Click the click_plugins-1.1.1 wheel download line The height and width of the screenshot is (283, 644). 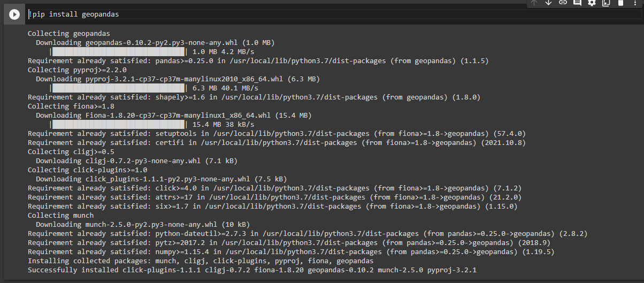tap(162, 179)
